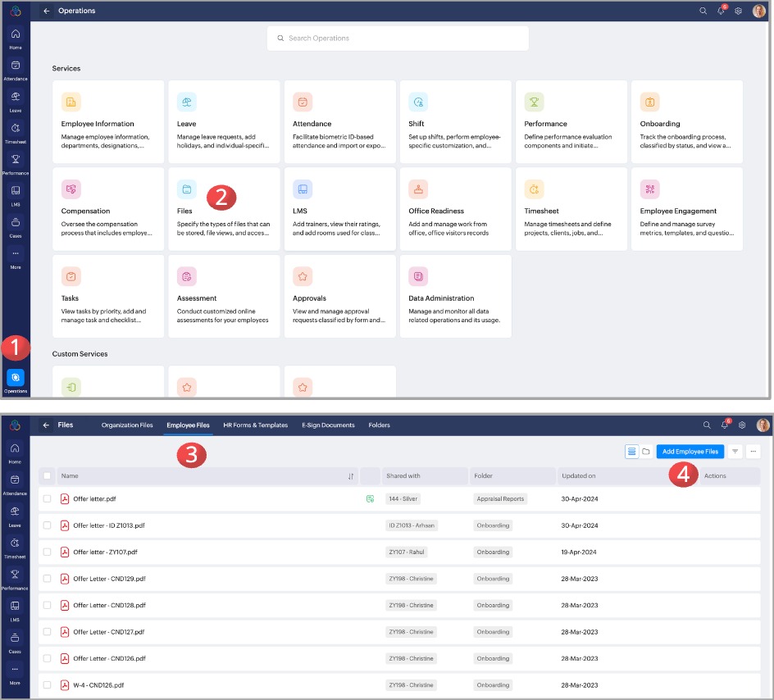Screen dimensions: 774x700
Task: Open the Offer letter - ZY107.pdf file
Action: click(105, 552)
